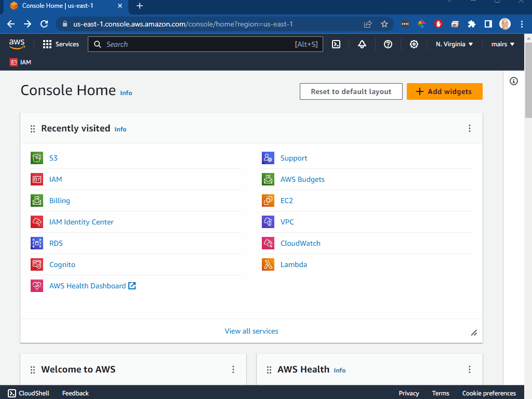Click the CloudWatch service icon

tap(268, 243)
